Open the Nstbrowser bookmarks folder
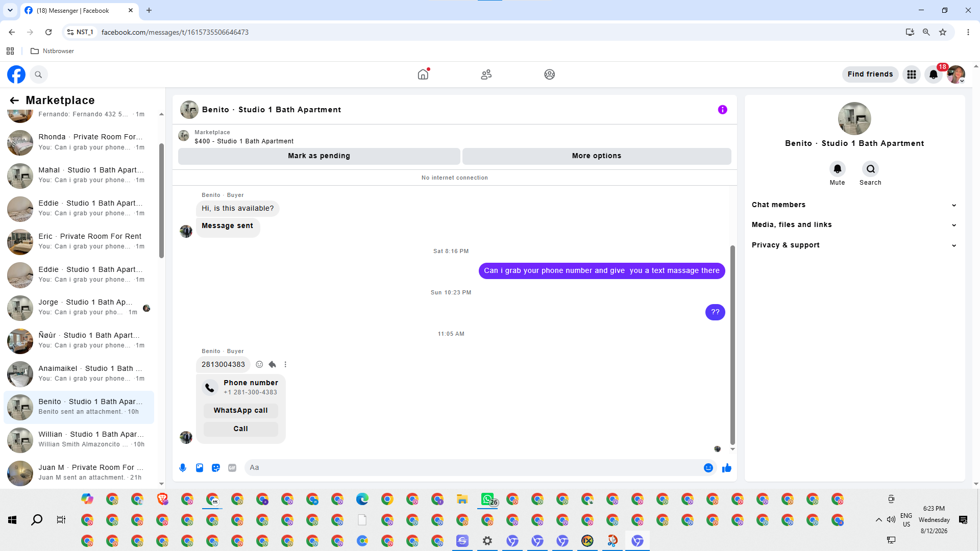Viewport: 980px width, 551px height. coord(53,51)
